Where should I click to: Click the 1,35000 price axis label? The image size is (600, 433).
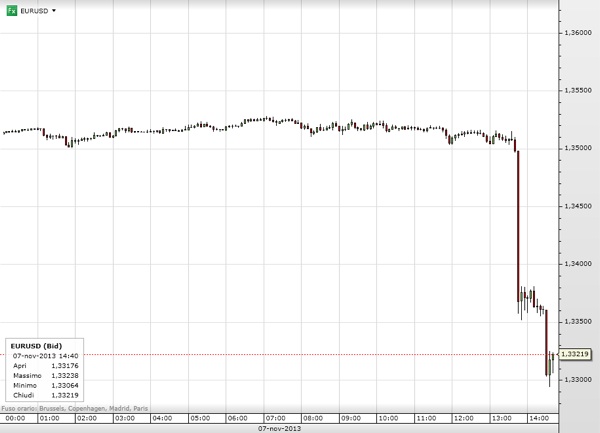(x=577, y=148)
